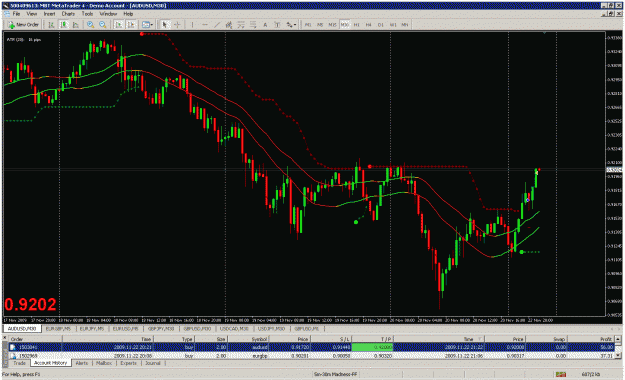This screenshot has width=625, height=380.
Task: Switch to USDJPY,M30 chart tab
Action: pyautogui.click(x=271, y=329)
